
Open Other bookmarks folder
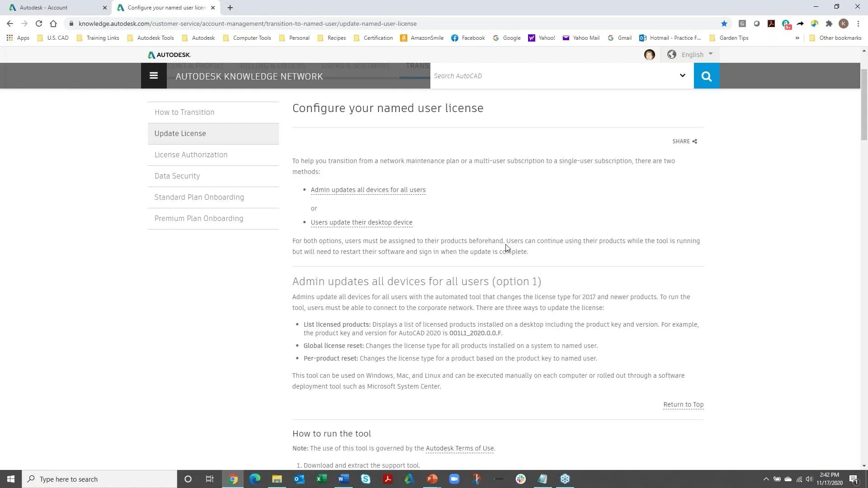[x=835, y=38]
